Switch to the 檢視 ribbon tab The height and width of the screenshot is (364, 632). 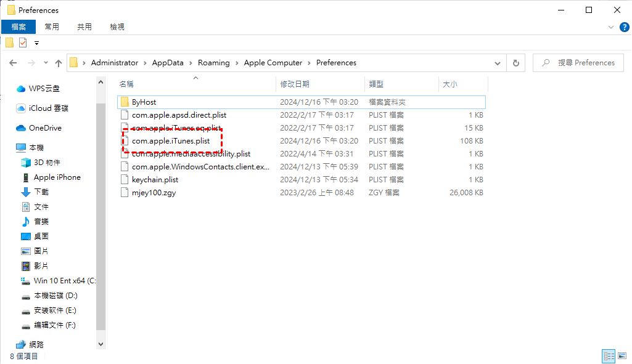coord(117,27)
